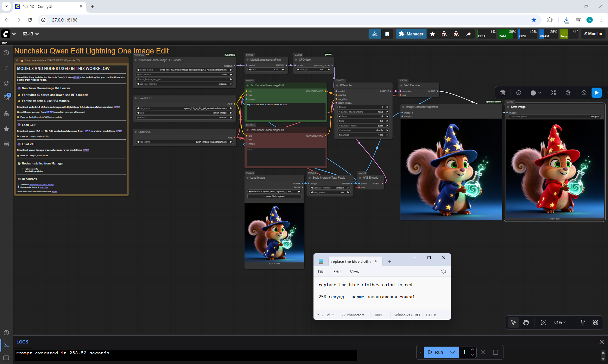This screenshot has width=608, height=364.
Task: Click the bookmark icon in top bar
Action: pyautogui.click(x=387, y=34)
